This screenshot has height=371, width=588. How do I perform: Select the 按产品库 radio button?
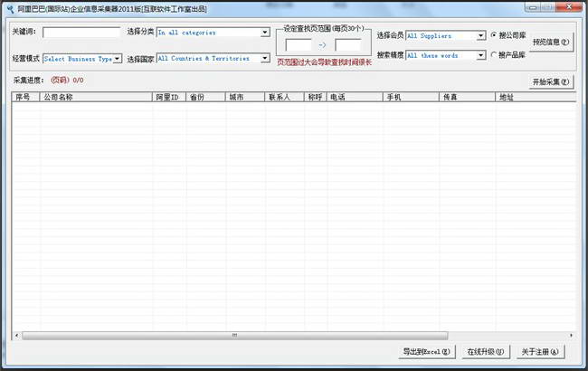point(494,55)
